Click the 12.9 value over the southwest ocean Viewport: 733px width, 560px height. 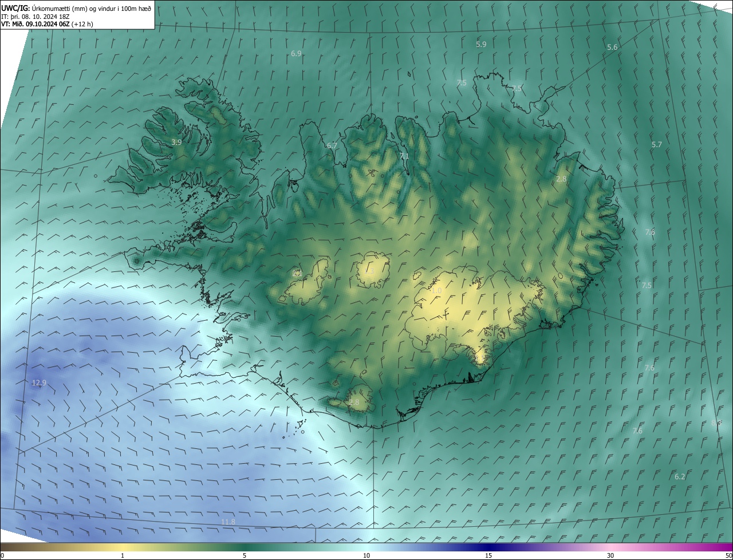click(x=39, y=383)
